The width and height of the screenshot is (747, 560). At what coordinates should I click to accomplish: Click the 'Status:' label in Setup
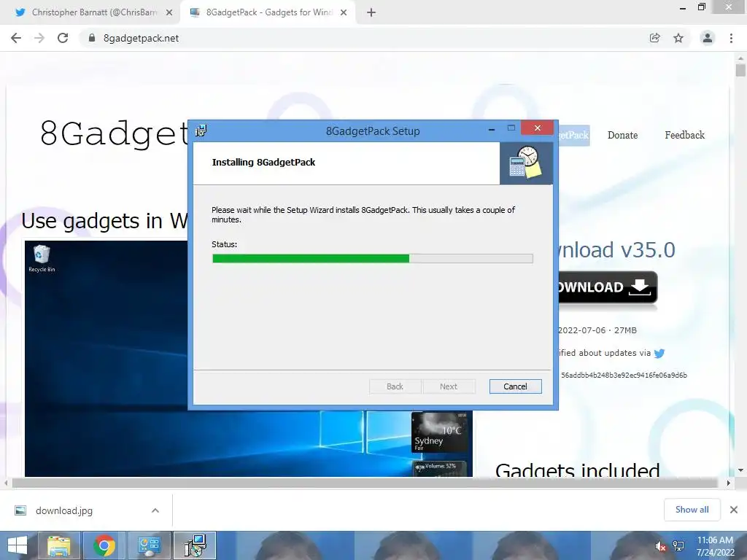[x=225, y=244]
